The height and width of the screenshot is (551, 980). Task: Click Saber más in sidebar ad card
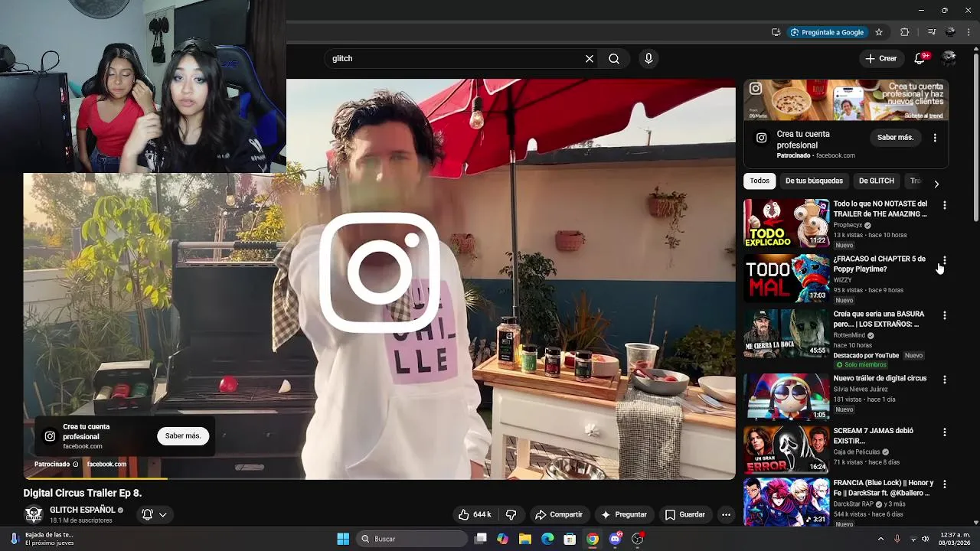tap(895, 138)
